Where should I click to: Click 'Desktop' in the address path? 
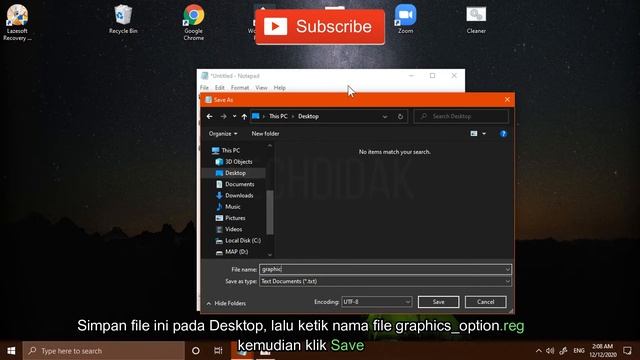[x=308, y=116]
